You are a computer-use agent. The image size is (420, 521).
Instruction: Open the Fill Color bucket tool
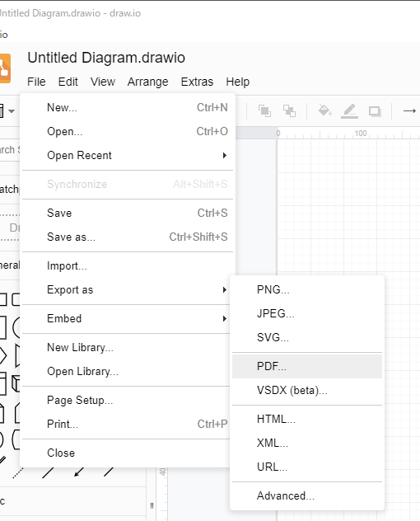[324, 110]
